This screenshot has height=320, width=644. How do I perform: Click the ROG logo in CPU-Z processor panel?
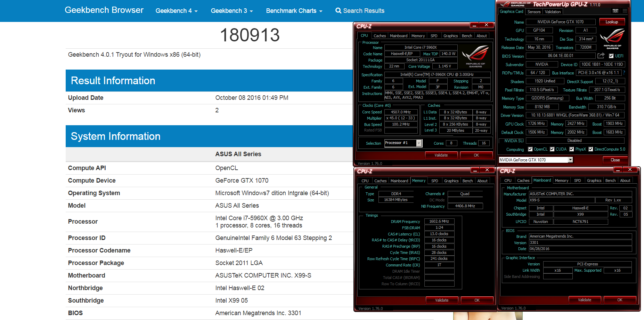click(475, 56)
